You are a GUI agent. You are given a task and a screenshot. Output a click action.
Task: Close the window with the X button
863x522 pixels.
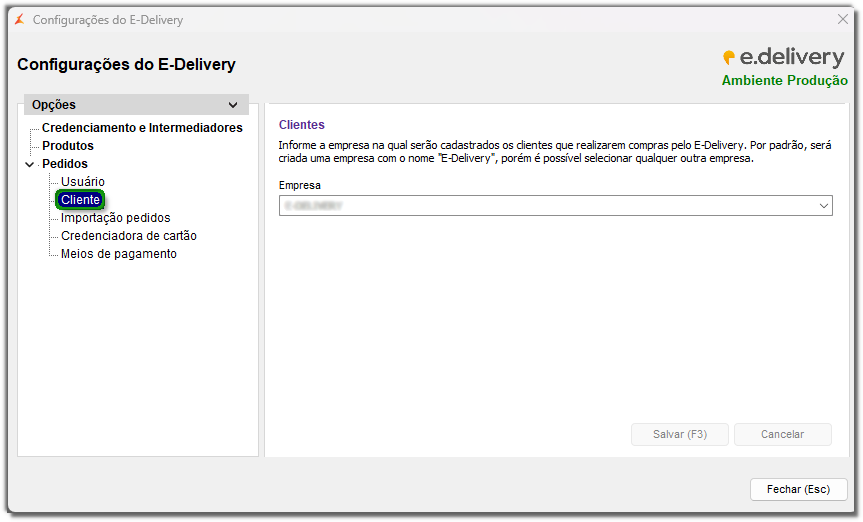pyautogui.click(x=843, y=20)
